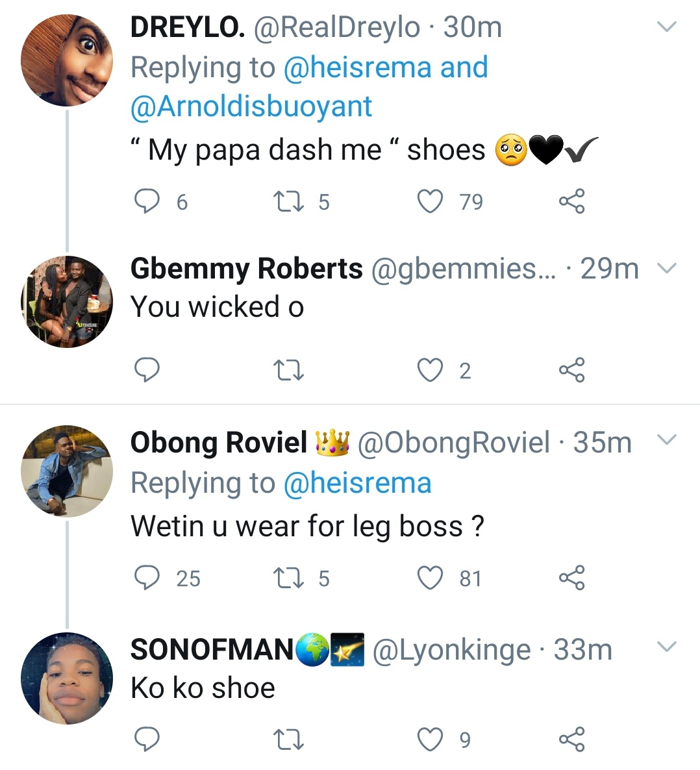The height and width of the screenshot is (770, 700).
Task: Share DREYLO's tweet
Action: [x=571, y=201]
